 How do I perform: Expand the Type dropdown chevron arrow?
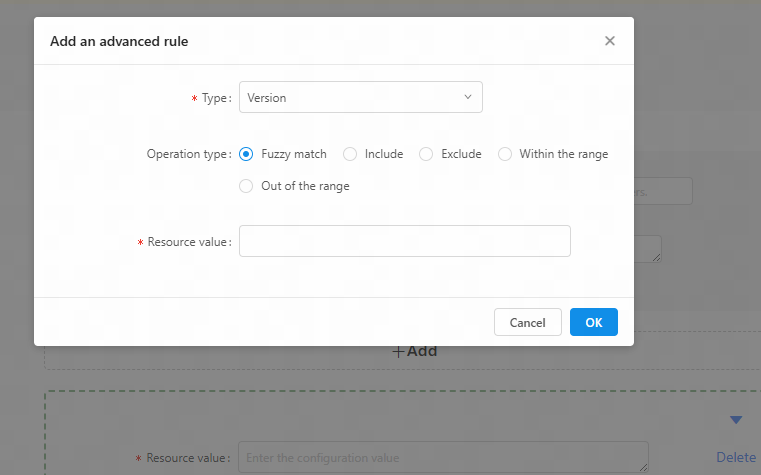point(468,97)
